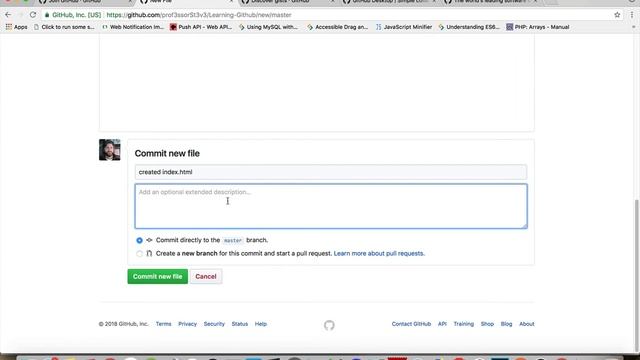The width and height of the screenshot is (640, 360).
Task: Open the footer Training link
Action: click(x=464, y=324)
